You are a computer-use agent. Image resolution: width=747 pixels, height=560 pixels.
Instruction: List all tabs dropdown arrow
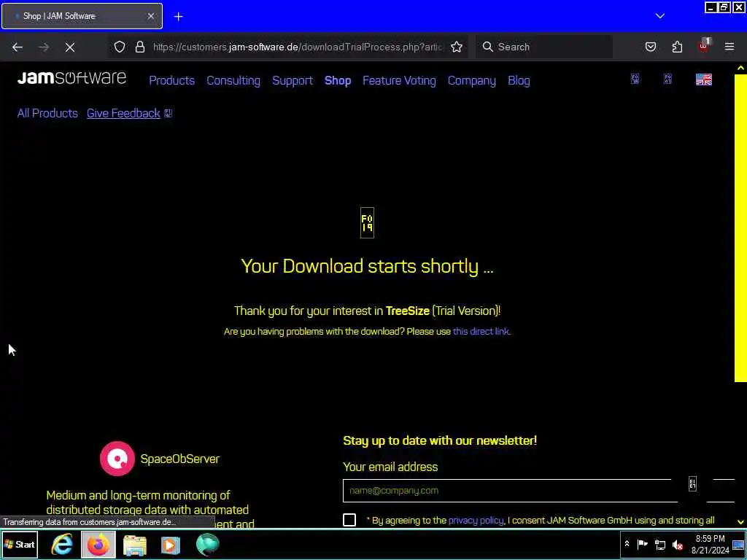pos(659,16)
